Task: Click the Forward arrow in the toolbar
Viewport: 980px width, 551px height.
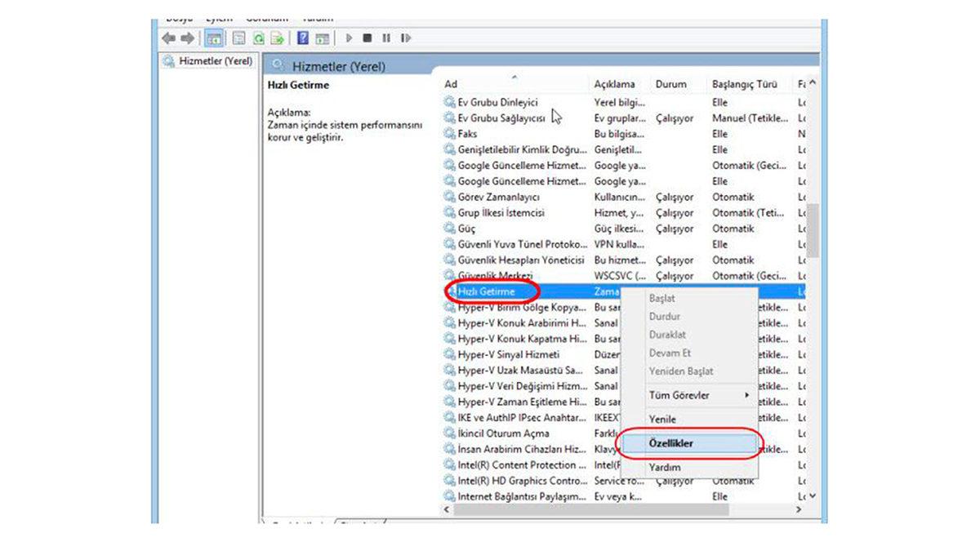Action: point(188,38)
